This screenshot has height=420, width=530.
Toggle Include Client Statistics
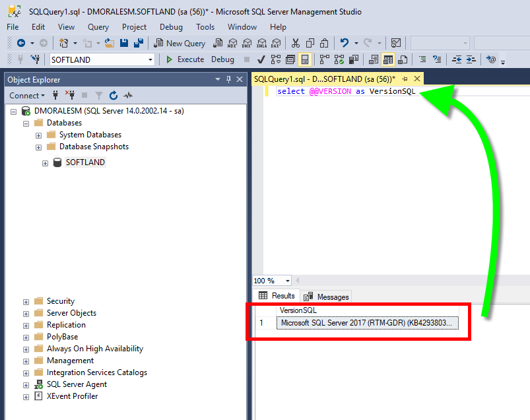click(354, 60)
